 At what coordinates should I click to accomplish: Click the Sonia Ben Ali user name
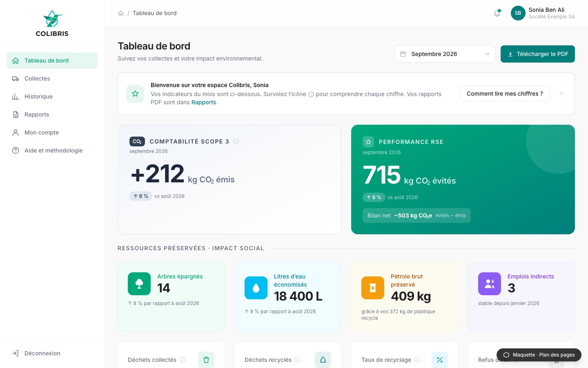tap(546, 10)
